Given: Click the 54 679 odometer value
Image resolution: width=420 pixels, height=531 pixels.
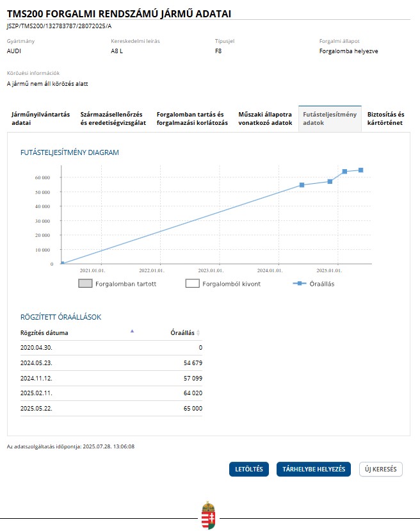Looking at the screenshot, I should click(x=193, y=363).
